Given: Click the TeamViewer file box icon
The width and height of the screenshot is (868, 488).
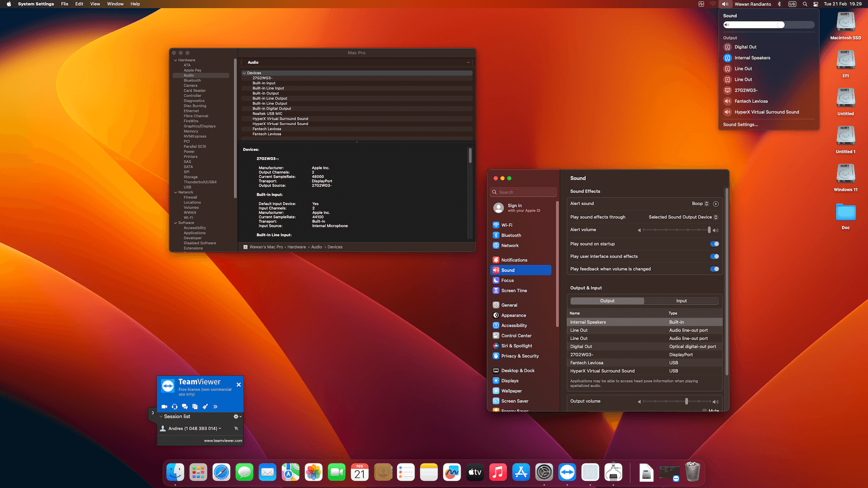Looking at the screenshot, I should click(195, 407).
